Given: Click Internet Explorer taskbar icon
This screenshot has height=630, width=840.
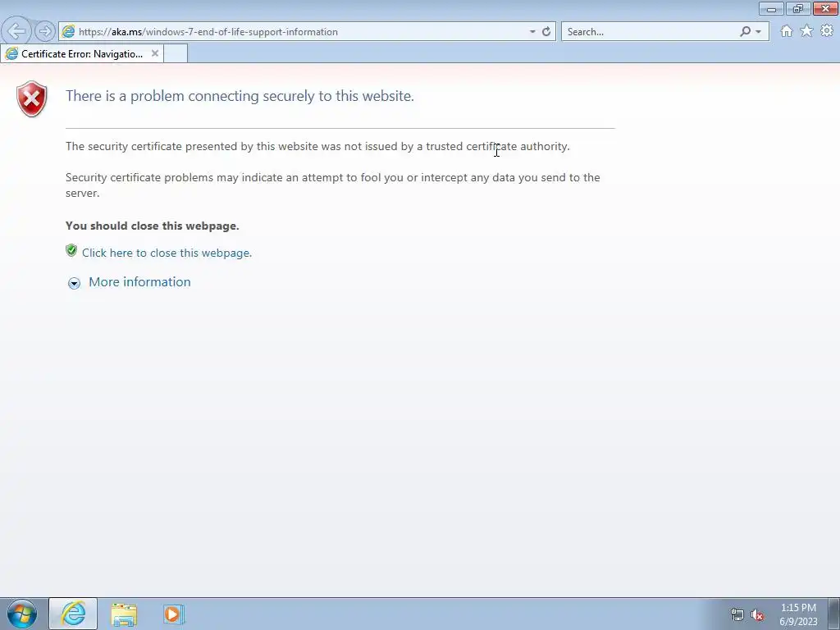Looking at the screenshot, I should coord(73,614).
